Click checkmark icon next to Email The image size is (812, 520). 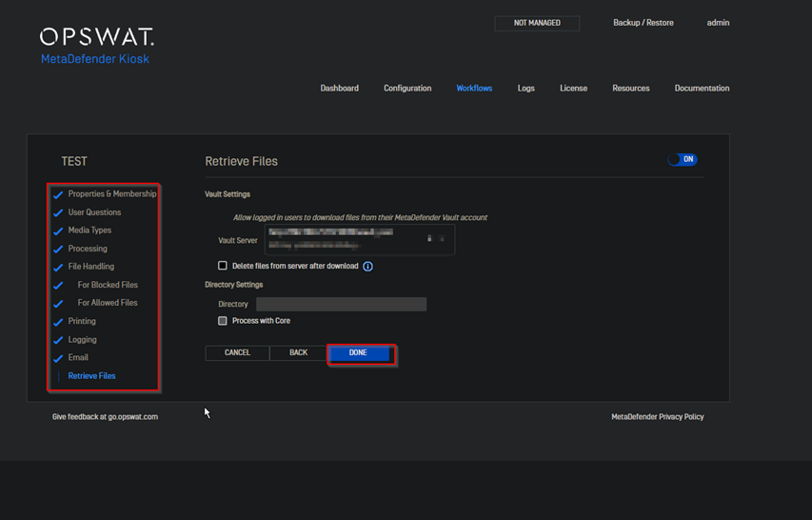58,358
